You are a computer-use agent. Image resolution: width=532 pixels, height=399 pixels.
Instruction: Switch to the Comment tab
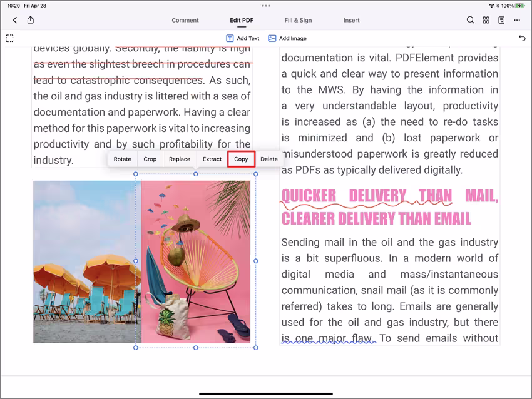tap(185, 20)
